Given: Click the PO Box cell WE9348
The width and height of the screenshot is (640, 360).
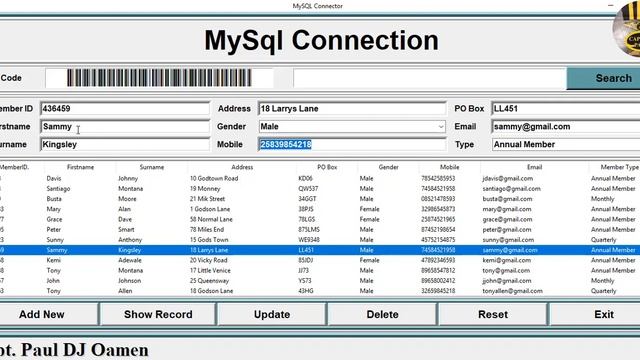Looking at the screenshot, I should pyautogui.click(x=309, y=240).
